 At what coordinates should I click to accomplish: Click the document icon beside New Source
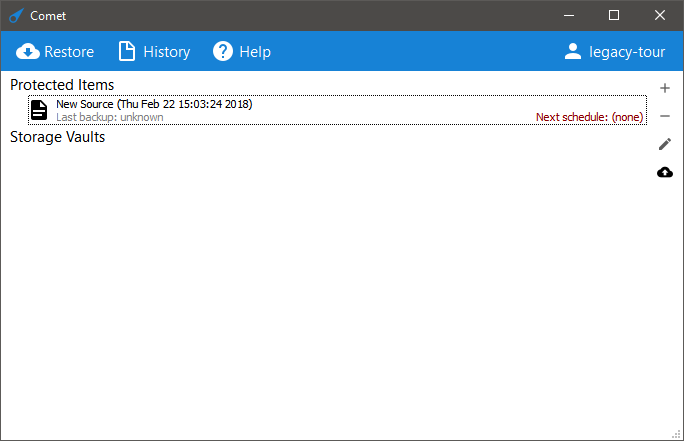(x=38, y=110)
